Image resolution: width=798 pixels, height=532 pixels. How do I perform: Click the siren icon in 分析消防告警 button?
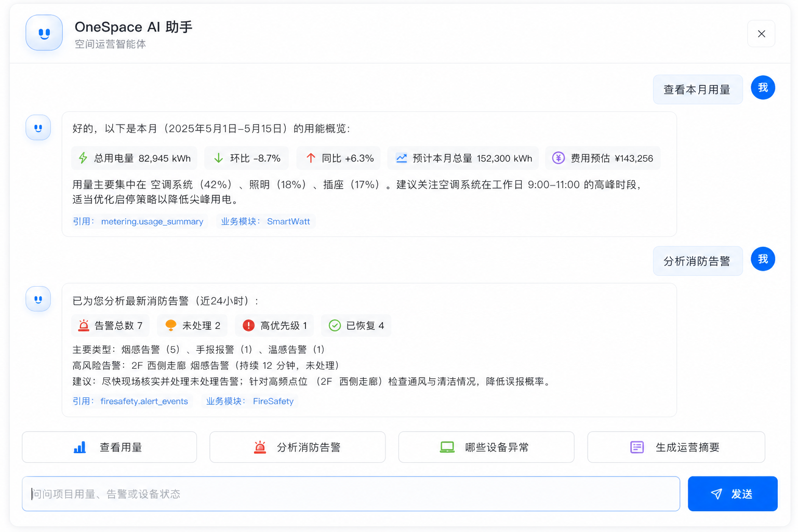tap(260, 447)
